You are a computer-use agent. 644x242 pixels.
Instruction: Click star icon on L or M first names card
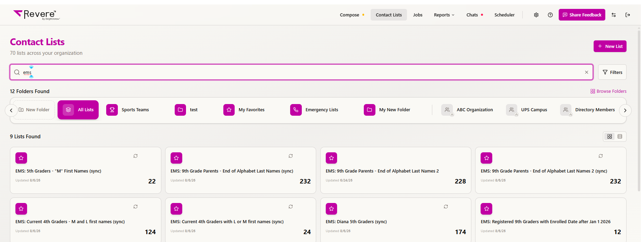coord(176,208)
